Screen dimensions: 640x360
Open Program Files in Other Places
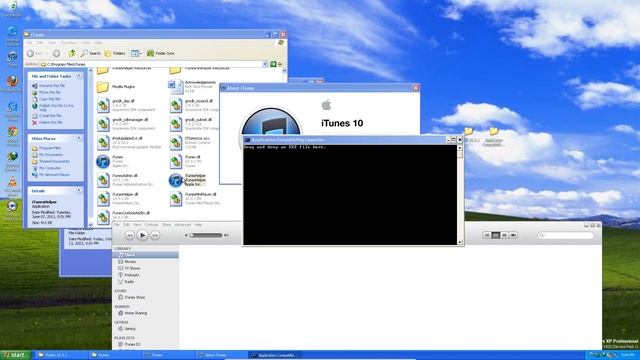(x=47, y=148)
